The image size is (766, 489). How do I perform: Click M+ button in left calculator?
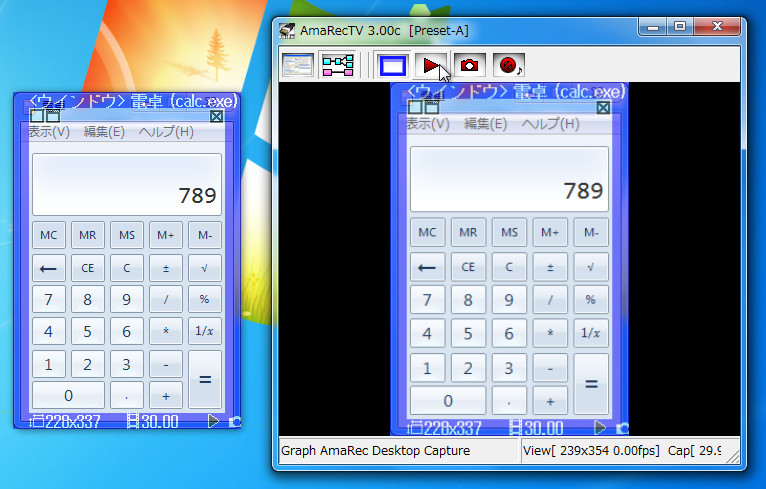(166, 235)
